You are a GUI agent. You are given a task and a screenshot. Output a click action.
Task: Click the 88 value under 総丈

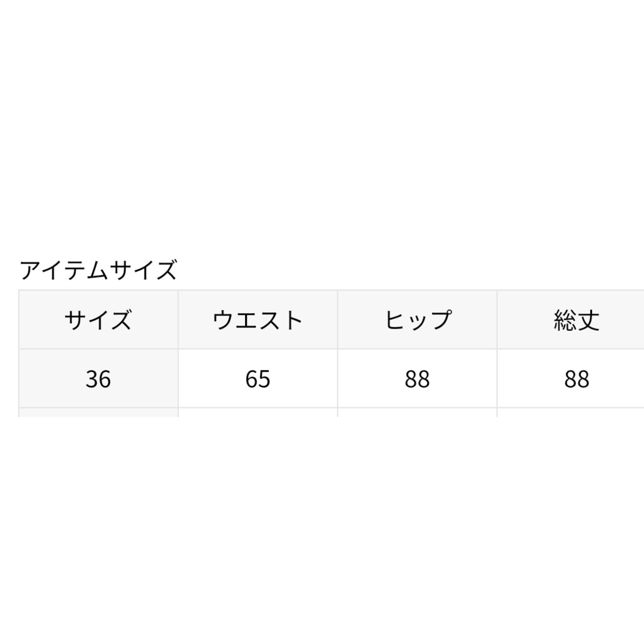[571, 379]
